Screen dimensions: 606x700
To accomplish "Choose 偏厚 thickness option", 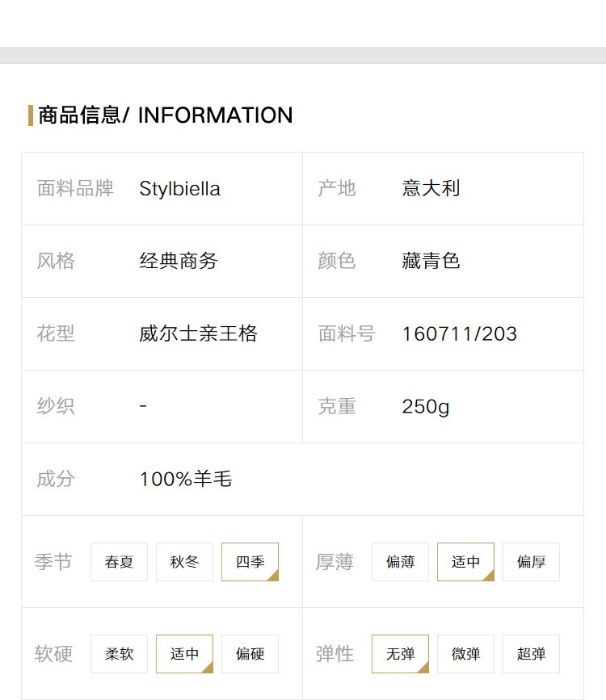I will click(x=531, y=562).
